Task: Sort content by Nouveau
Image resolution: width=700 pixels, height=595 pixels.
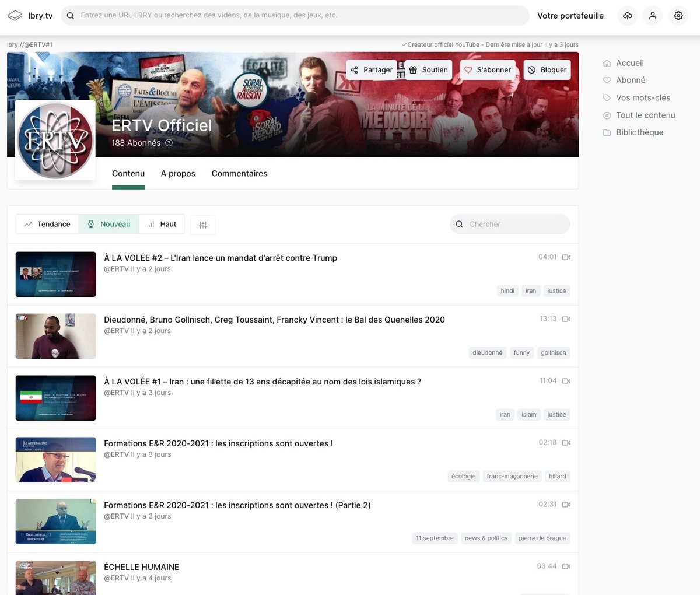Action: coord(109,225)
